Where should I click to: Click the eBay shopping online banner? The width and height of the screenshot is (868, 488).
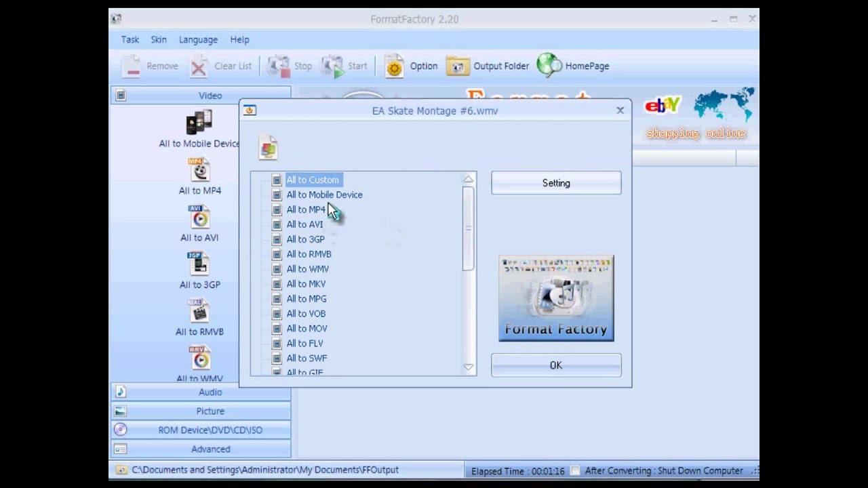698,115
